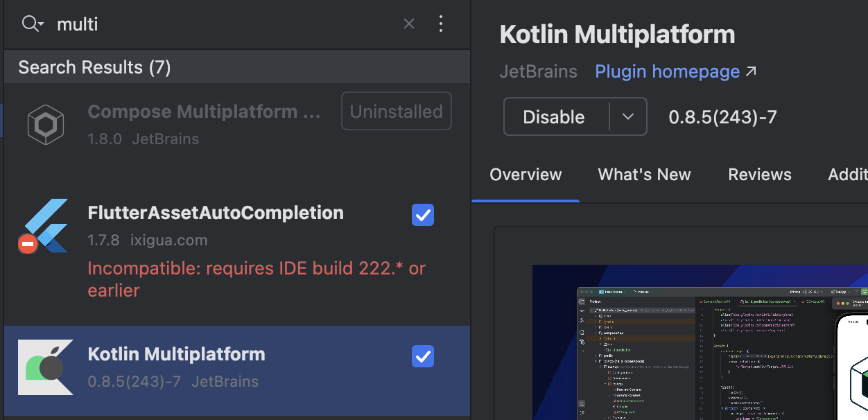Image resolution: width=868 pixels, height=420 pixels.
Task: Switch to the Overview tab
Action: click(526, 175)
